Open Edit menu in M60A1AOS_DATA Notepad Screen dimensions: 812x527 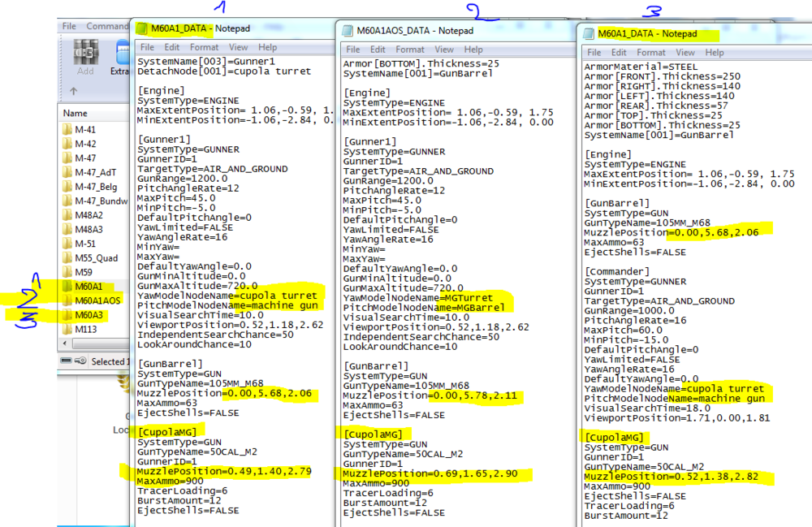(378, 50)
